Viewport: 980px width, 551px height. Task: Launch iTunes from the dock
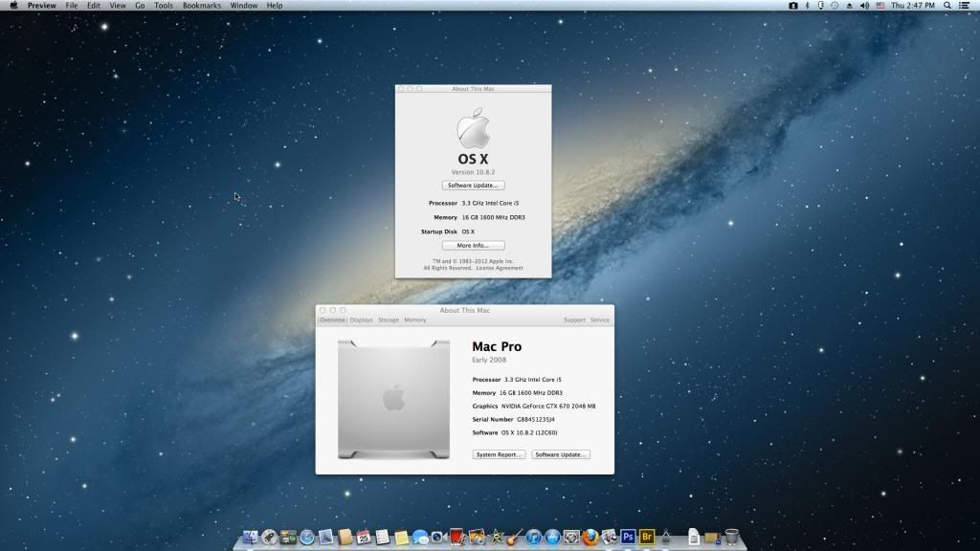click(x=534, y=538)
